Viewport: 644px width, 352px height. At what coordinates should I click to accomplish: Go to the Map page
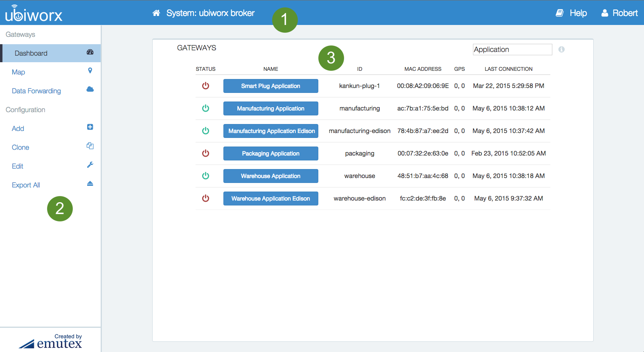point(51,72)
